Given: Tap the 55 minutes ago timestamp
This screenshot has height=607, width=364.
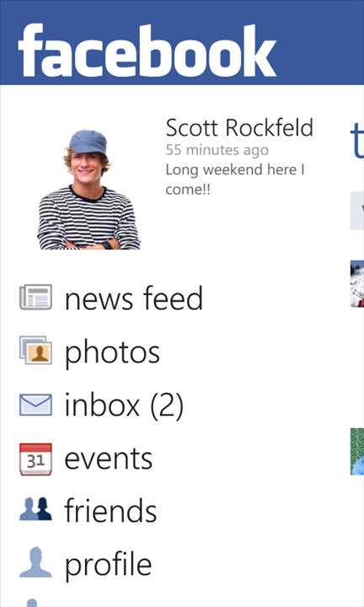Looking at the screenshot, I should pyautogui.click(x=217, y=150).
